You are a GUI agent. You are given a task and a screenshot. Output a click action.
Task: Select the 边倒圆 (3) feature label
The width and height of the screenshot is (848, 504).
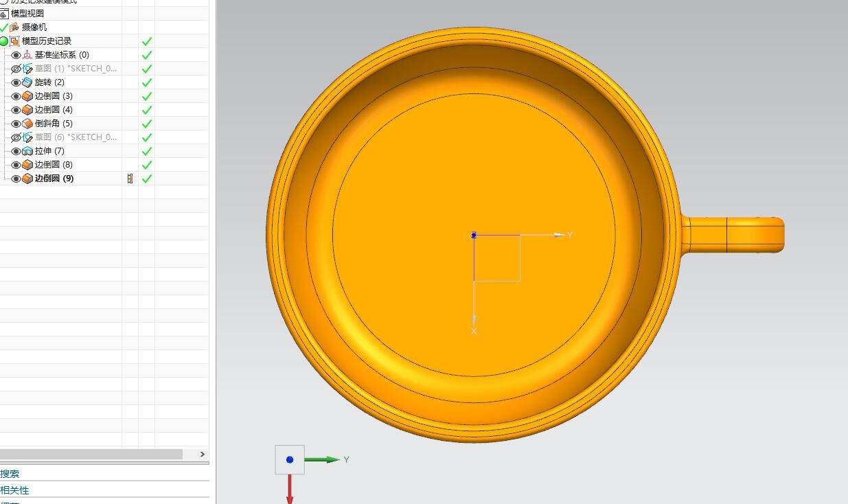point(54,96)
